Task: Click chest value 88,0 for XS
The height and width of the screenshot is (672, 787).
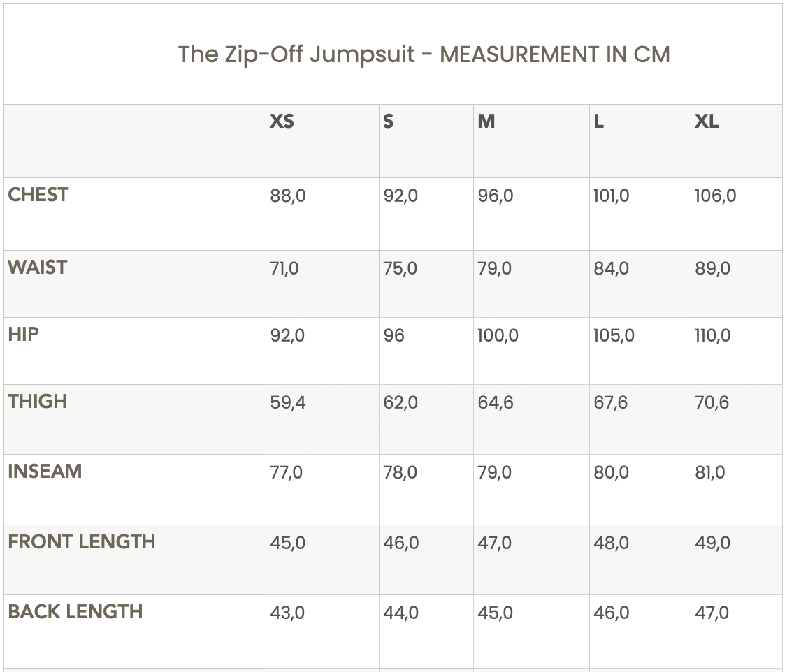Action: click(288, 196)
